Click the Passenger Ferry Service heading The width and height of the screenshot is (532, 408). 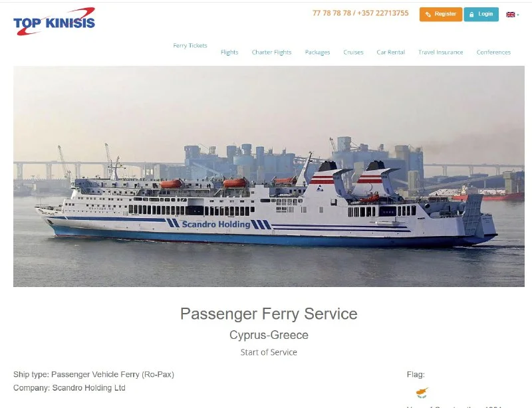269,314
